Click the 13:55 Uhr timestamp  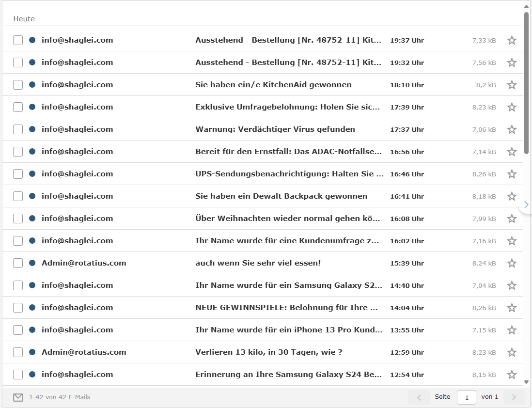[x=407, y=330]
